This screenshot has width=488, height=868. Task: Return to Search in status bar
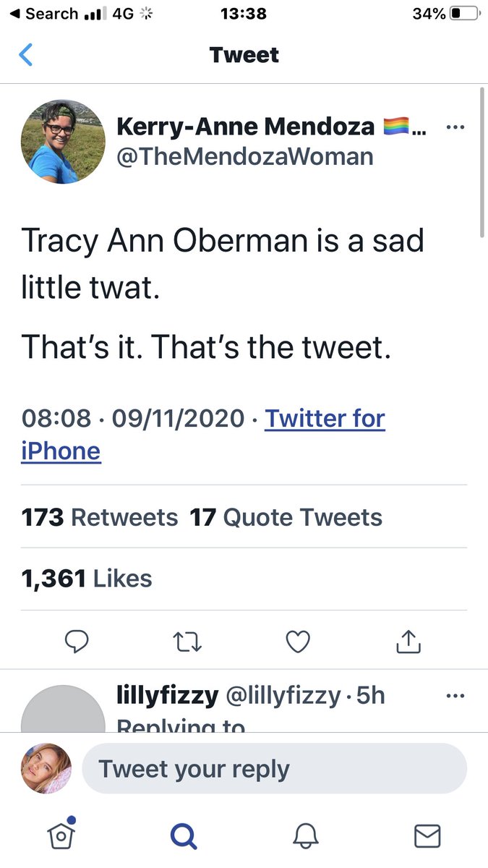(43, 14)
